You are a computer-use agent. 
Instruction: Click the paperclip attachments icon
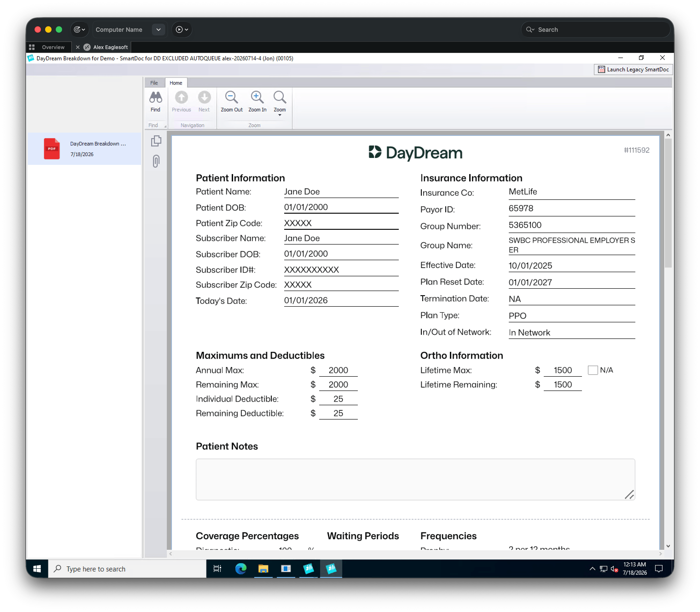point(156,161)
